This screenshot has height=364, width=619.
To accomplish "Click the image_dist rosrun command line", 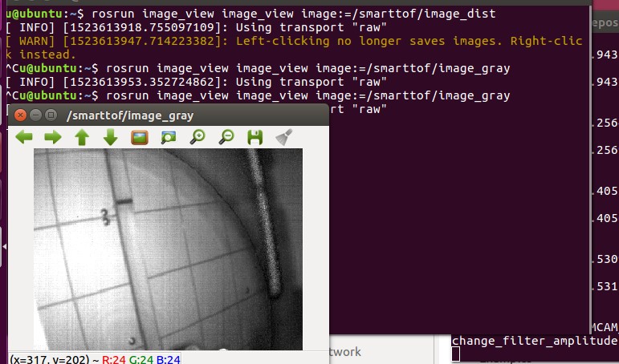I will pyautogui.click(x=251, y=14).
